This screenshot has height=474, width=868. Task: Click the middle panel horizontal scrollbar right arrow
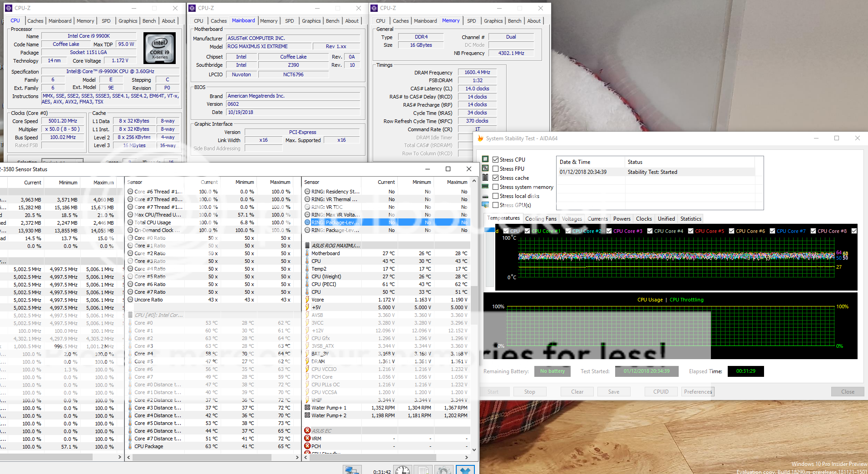[x=297, y=457]
